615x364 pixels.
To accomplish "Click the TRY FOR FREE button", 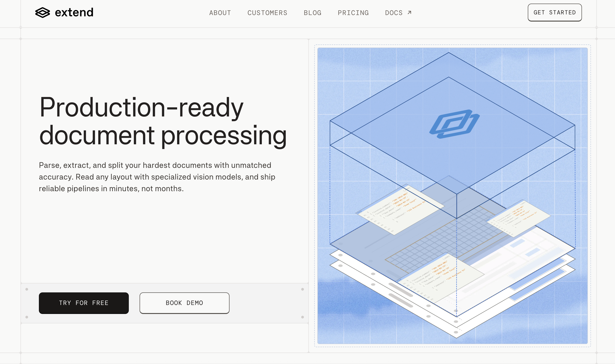I will click(x=84, y=303).
